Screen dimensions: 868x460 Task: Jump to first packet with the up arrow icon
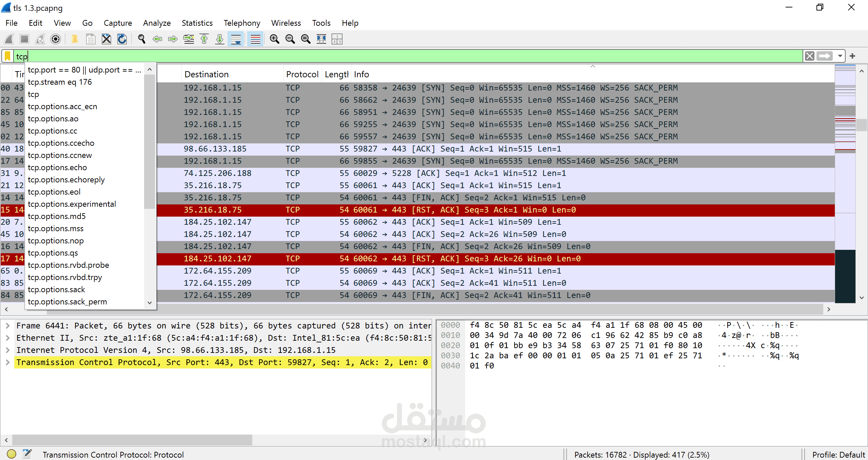point(204,39)
